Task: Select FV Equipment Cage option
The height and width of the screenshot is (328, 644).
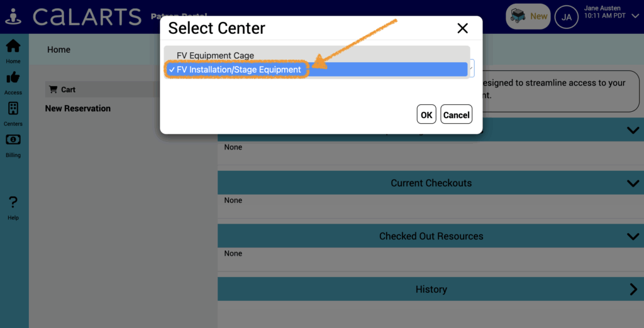Action: (x=215, y=55)
